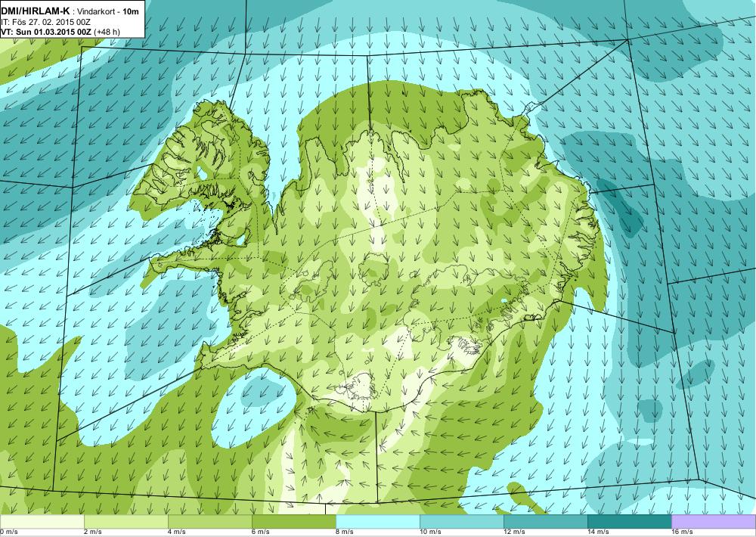Viewport: 756px width, 537px height.
Task: Select the "6 m/s" legend label
Action: [x=260, y=532]
